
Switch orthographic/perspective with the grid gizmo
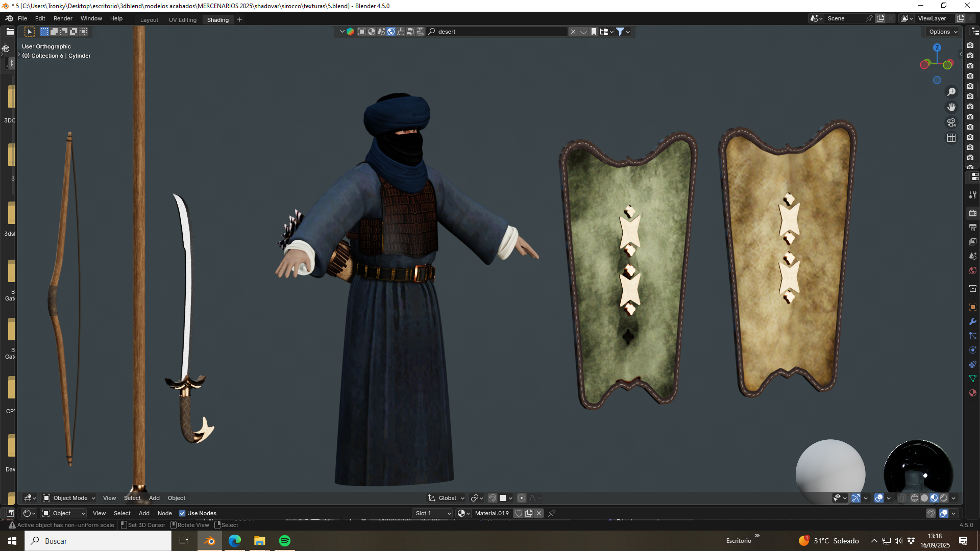(951, 138)
